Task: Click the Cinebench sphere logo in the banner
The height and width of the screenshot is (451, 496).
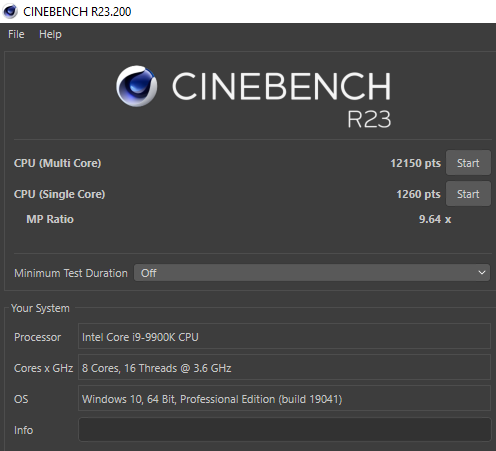Action: 137,86
